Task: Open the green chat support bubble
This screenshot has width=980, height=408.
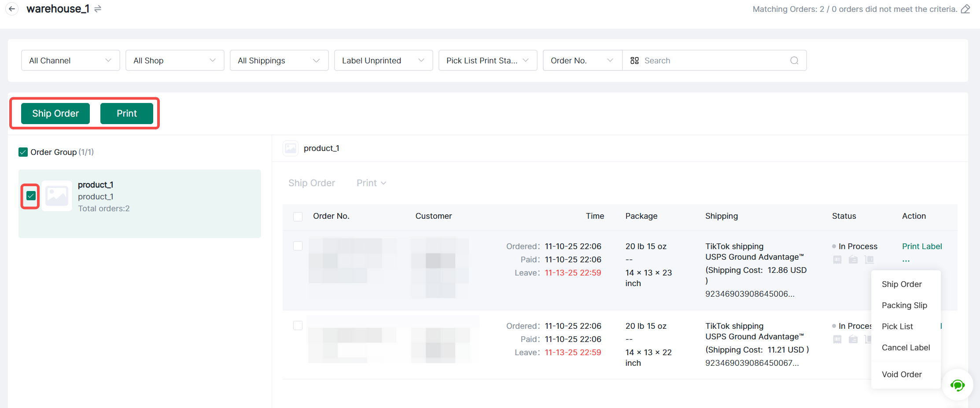Action: point(957,386)
